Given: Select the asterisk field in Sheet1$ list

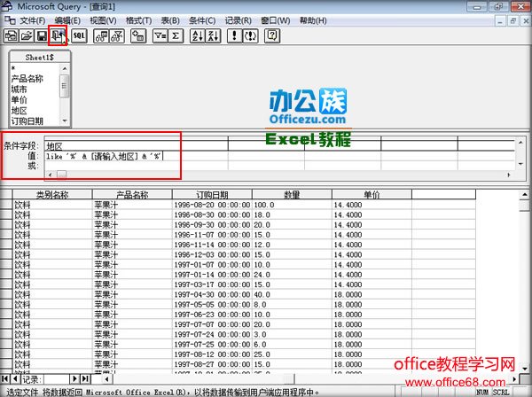Looking at the screenshot, I should click(x=13, y=68).
